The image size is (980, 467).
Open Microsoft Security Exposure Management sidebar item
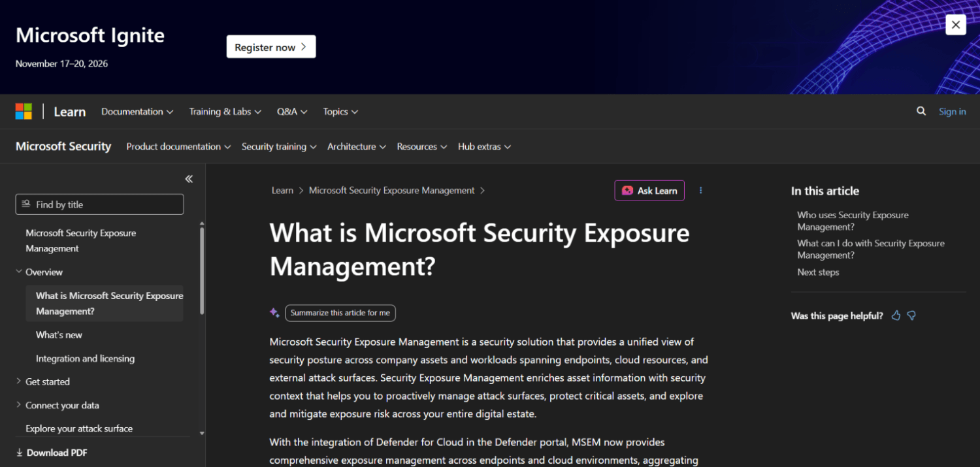pos(81,240)
